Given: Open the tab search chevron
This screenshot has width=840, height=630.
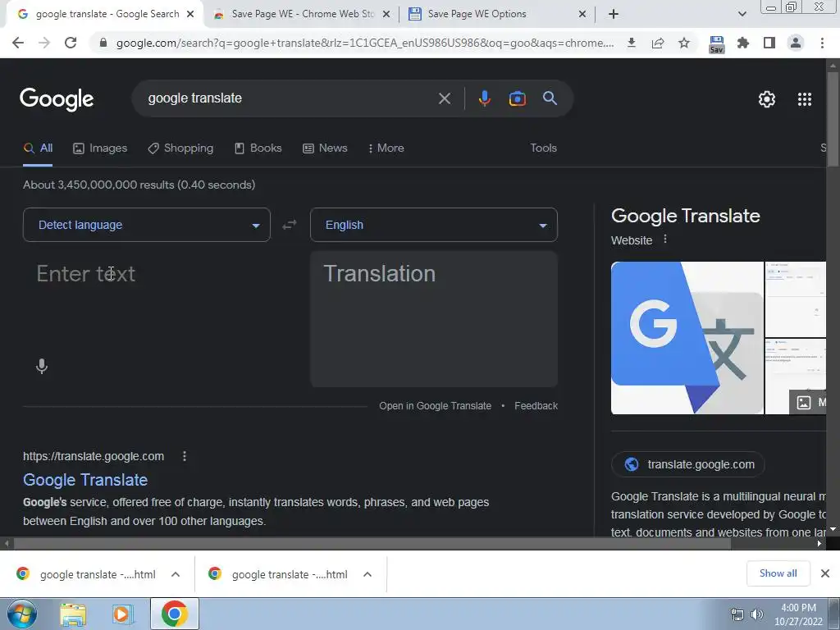Looking at the screenshot, I should pyautogui.click(x=742, y=14).
